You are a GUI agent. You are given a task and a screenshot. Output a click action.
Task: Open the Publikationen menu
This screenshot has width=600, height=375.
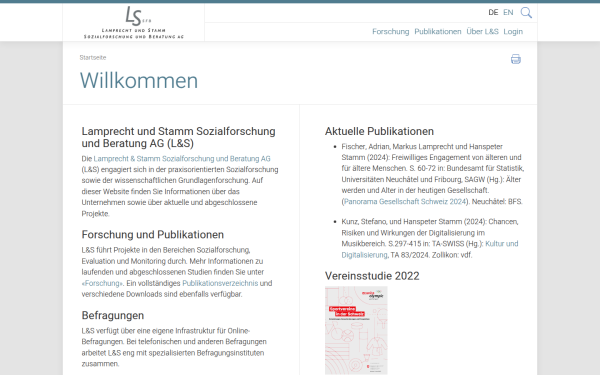coord(438,32)
